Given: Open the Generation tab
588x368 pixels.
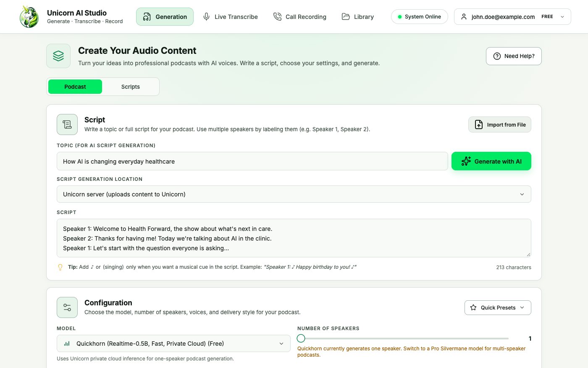Looking at the screenshot, I should click(x=165, y=17).
